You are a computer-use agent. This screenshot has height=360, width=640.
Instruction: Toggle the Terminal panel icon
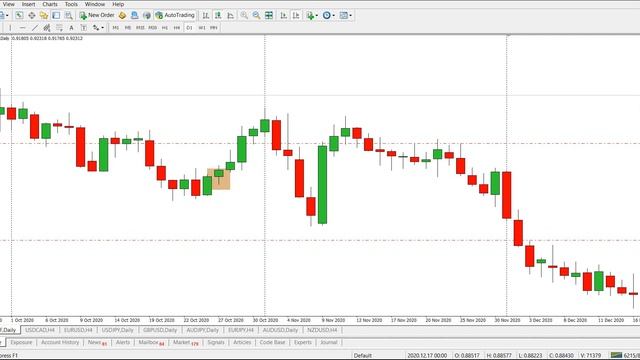[x=56, y=16]
